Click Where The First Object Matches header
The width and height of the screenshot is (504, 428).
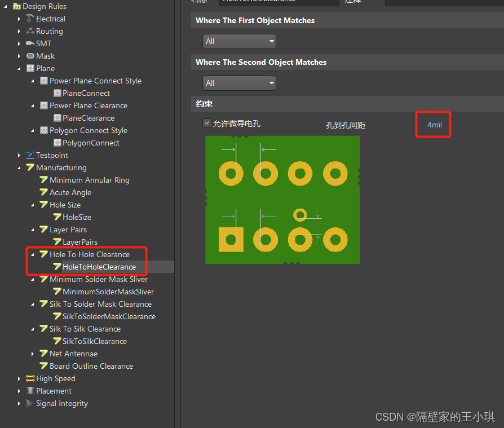click(x=255, y=20)
